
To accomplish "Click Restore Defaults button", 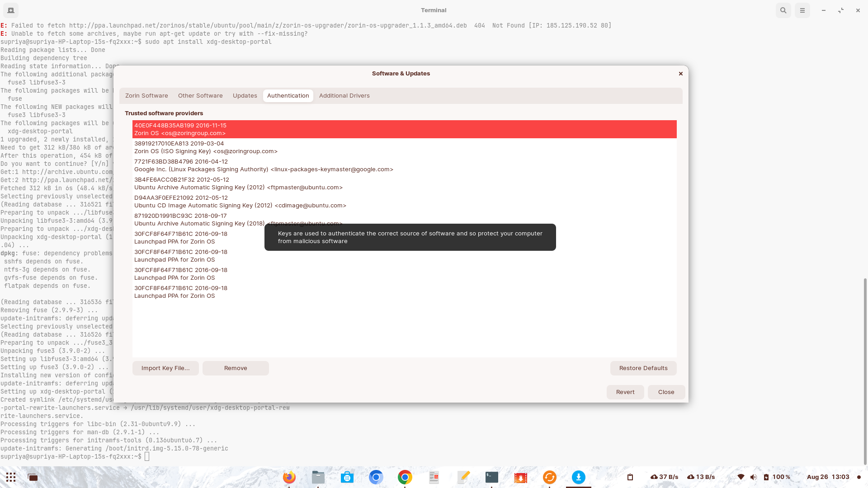I will 643,368.
